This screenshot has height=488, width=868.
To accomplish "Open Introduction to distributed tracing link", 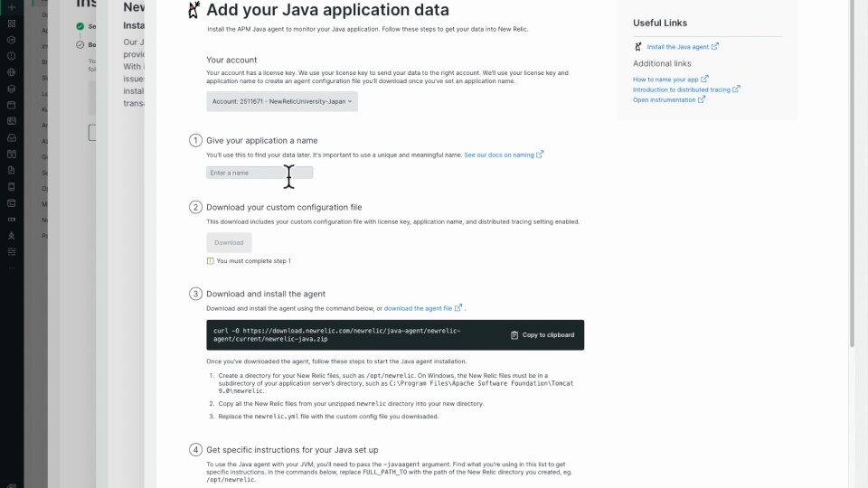I will coord(682,89).
